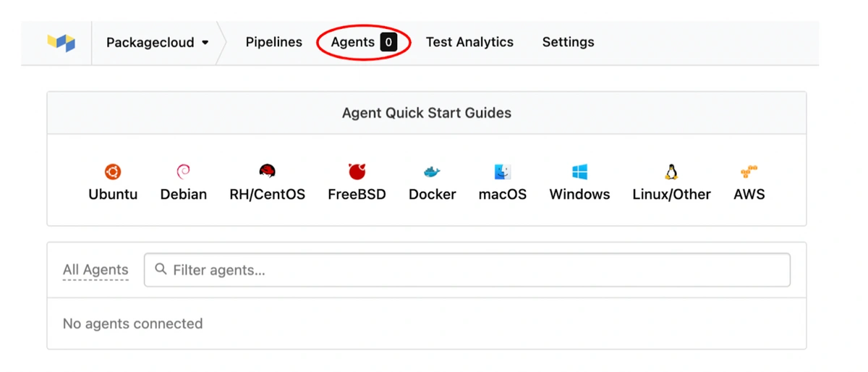Click the magnifier icon in the filter box
Screen dimensions: 868x372
[x=161, y=269]
